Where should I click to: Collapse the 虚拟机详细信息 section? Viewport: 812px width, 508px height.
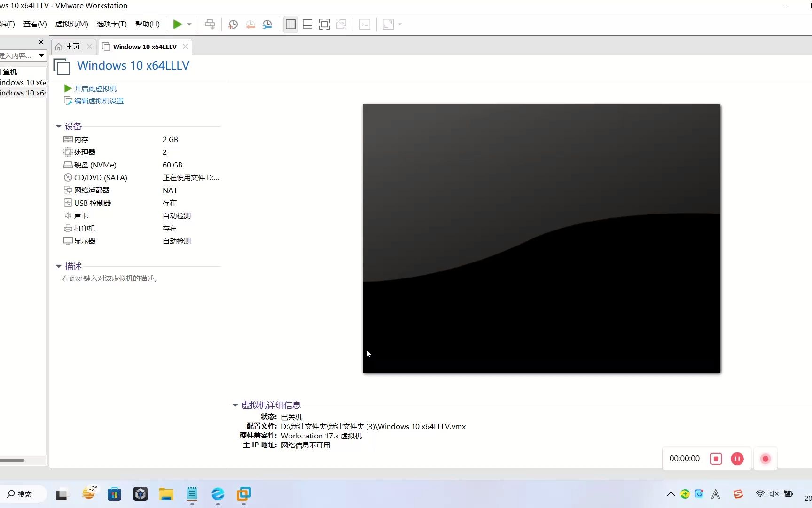tap(235, 405)
